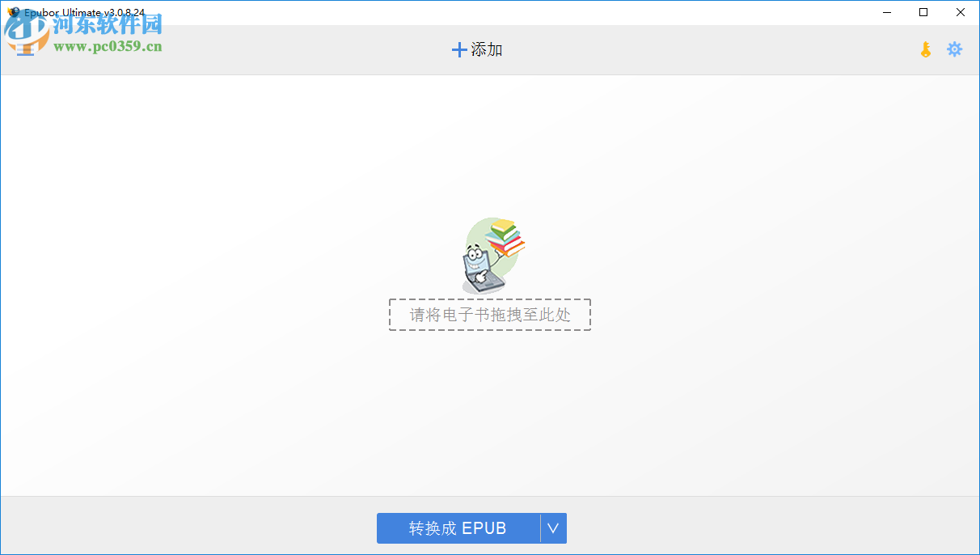Click the 转换成 EPUB progress-style blue bar
The image size is (980, 555).
(x=458, y=528)
